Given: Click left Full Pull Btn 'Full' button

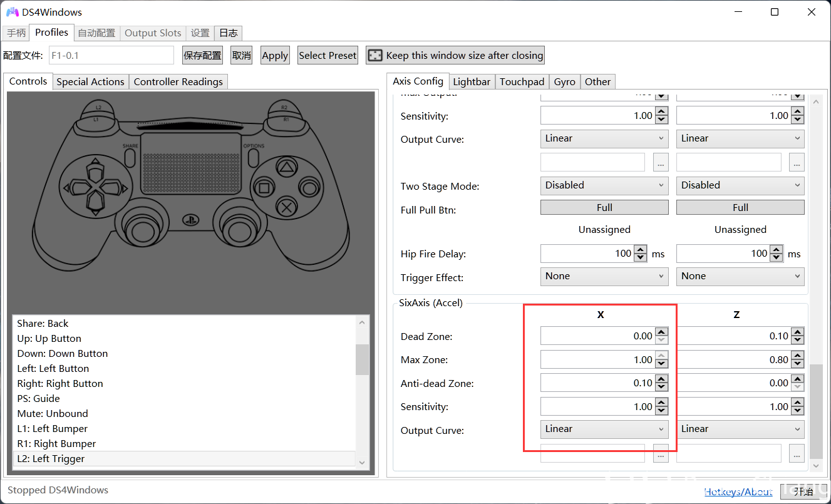Looking at the screenshot, I should [604, 207].
